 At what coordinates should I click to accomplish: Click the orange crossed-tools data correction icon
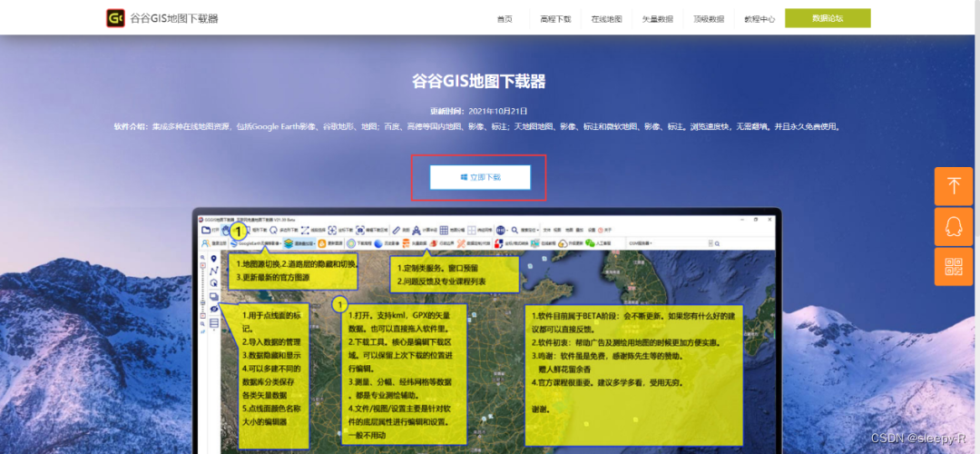tap(461, 243)
